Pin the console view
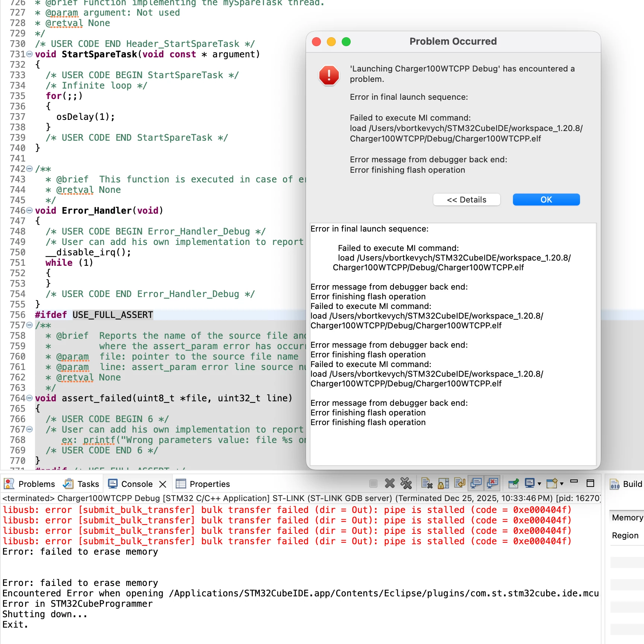The image size is (644, 644). [513, 484]
